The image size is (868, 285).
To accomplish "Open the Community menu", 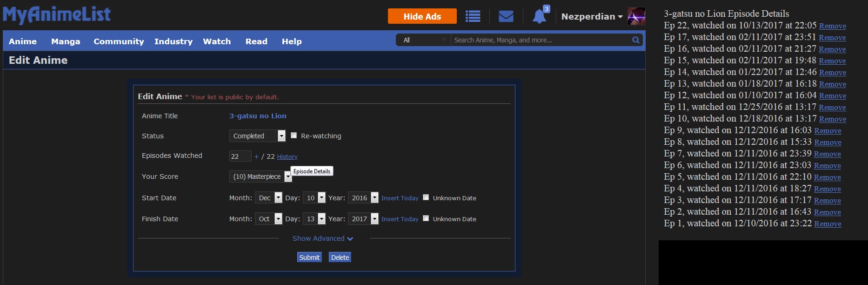I will click(x=119, y=41).
